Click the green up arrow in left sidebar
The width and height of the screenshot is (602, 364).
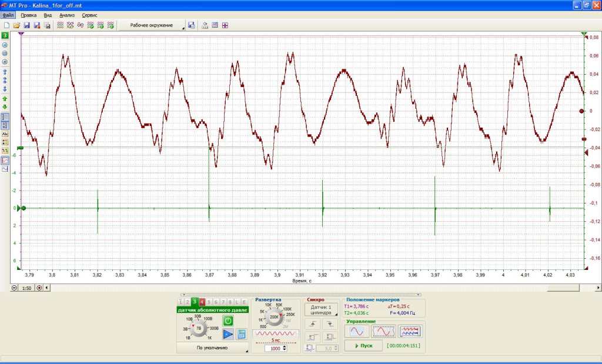tap(5, 99)
